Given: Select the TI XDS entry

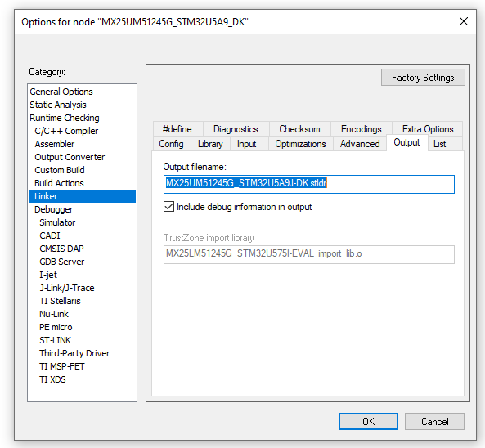Looking at the screenshot, I should (x=52, y=379).
